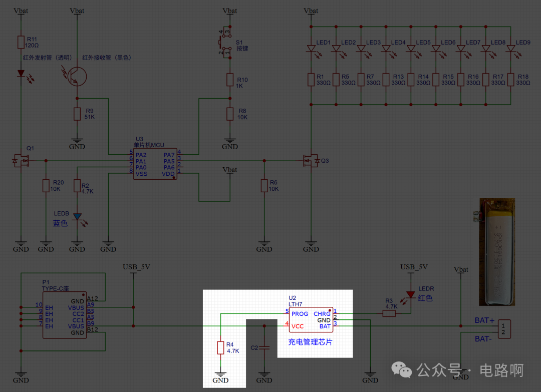The width and height of the screenshot is (541, 392).
Task: Select resistor R16 330Ω symbol
Action: (x=461, y=80)
